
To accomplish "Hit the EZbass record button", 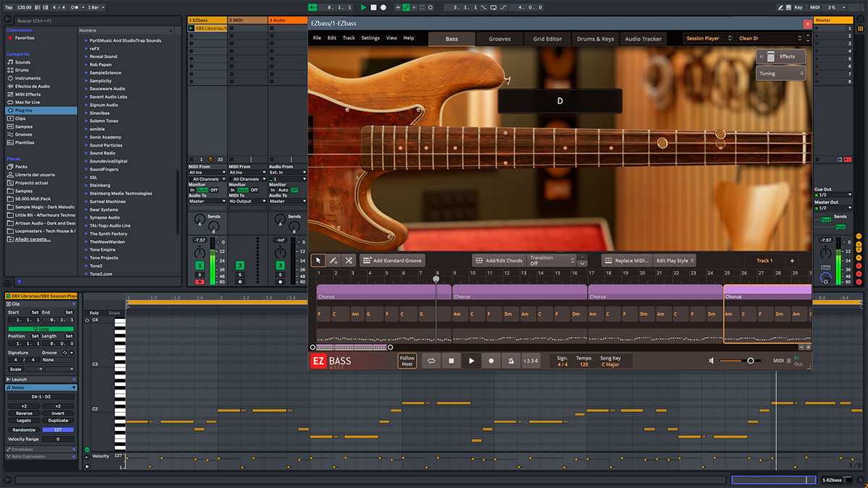I will coord(492,361).
